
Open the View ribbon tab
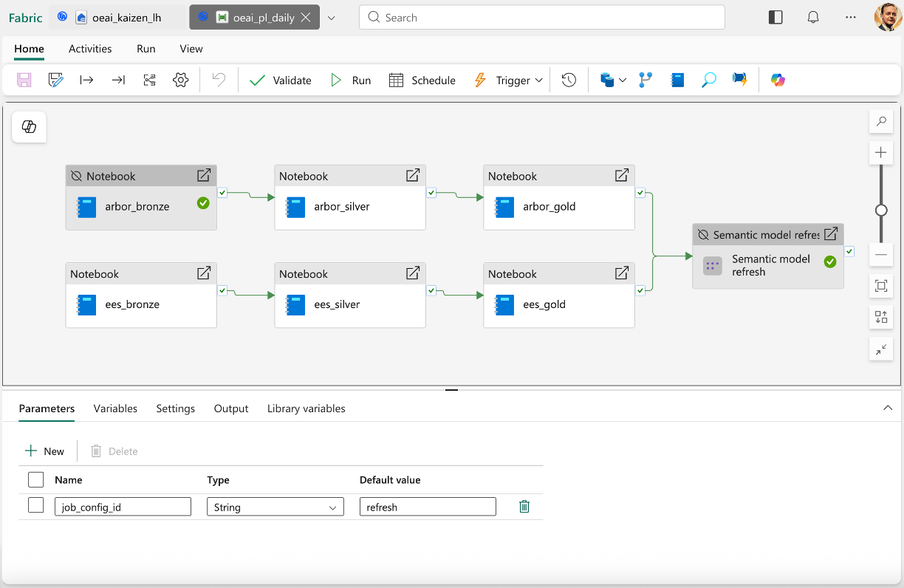coord(191,49)
